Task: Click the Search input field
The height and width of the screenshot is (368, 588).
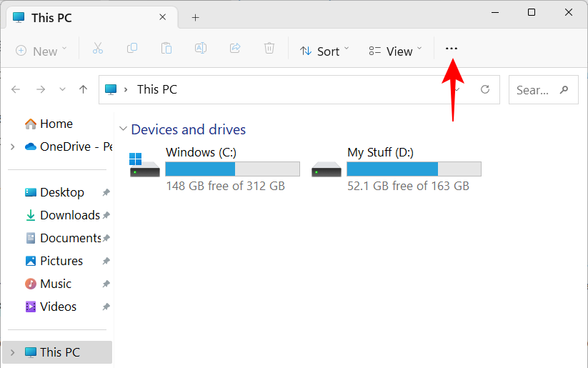Action: [x=544, y=89]
